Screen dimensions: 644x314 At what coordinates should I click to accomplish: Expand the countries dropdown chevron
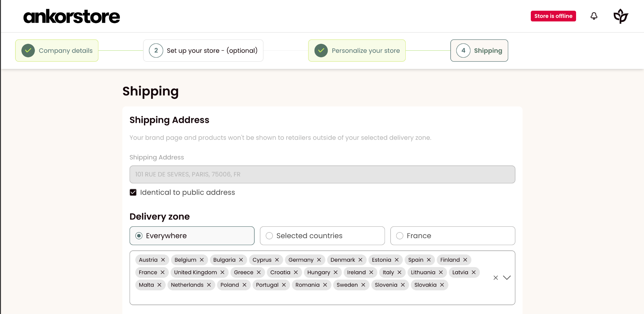(507, 278)
